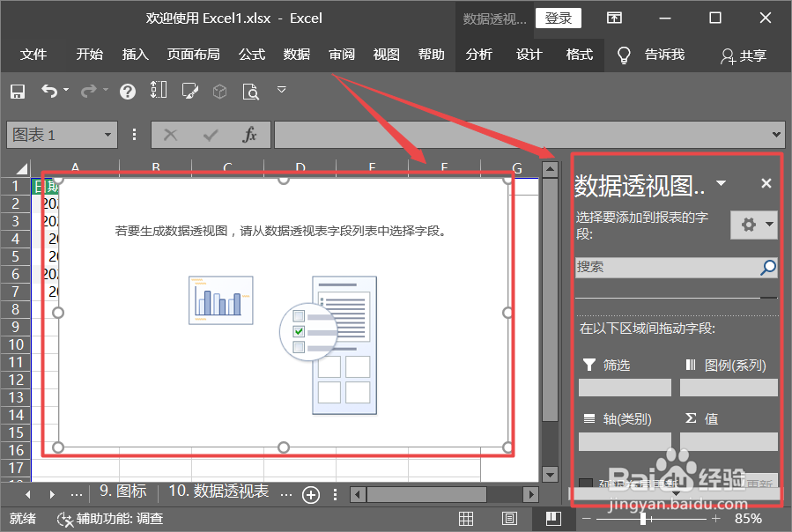This screenshot has width=792, height=532.
Task: Select the Save icon on Quick Access Toolbar
Action: pos(18,91)
